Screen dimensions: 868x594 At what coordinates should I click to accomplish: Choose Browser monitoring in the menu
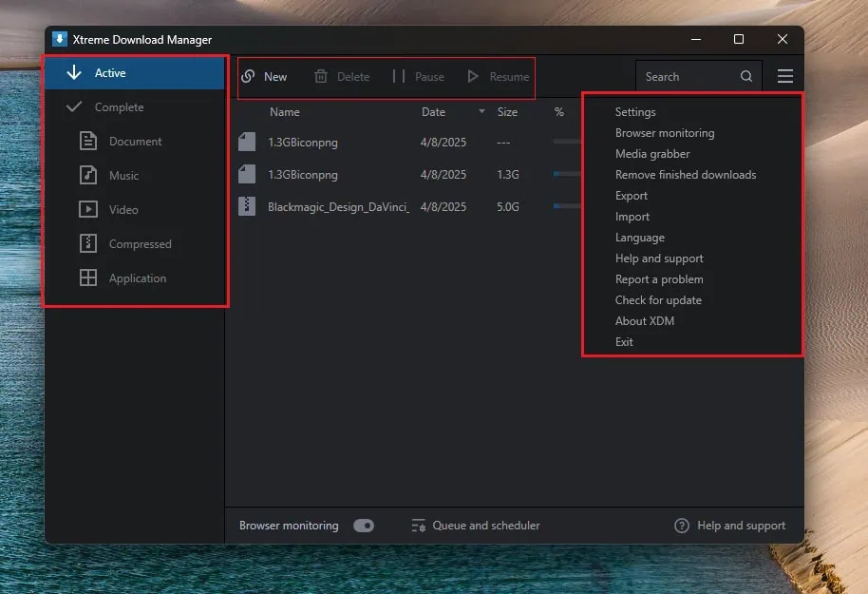pos(665,133)
